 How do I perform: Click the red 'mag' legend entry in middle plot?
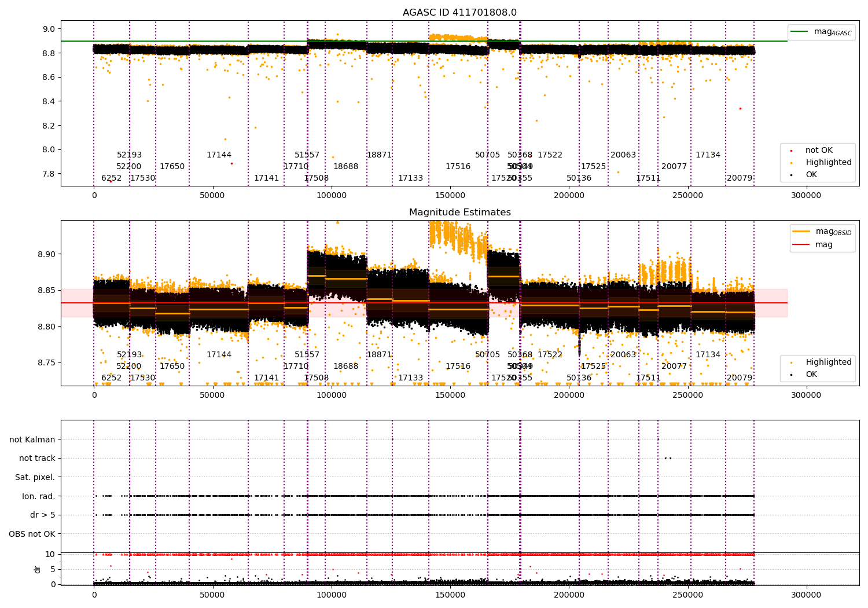point(813,244)
